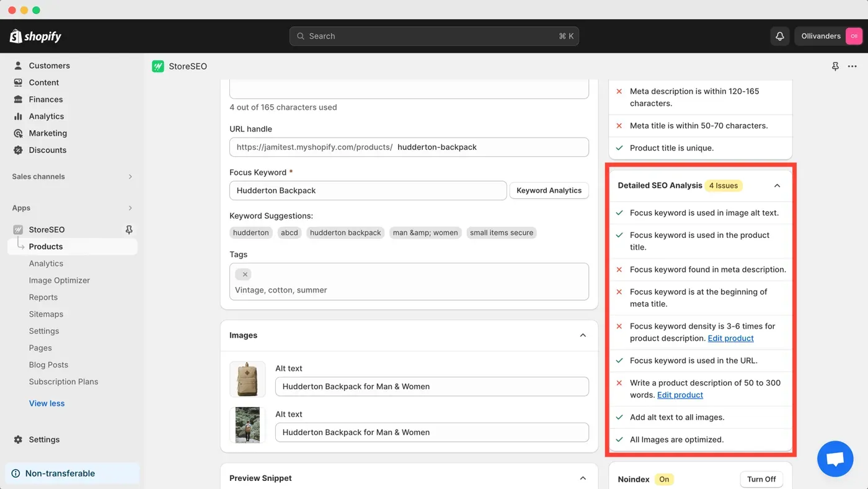Turn off the Noindex setting
Viewport: 868px width, 489px height.
(761, 479)
